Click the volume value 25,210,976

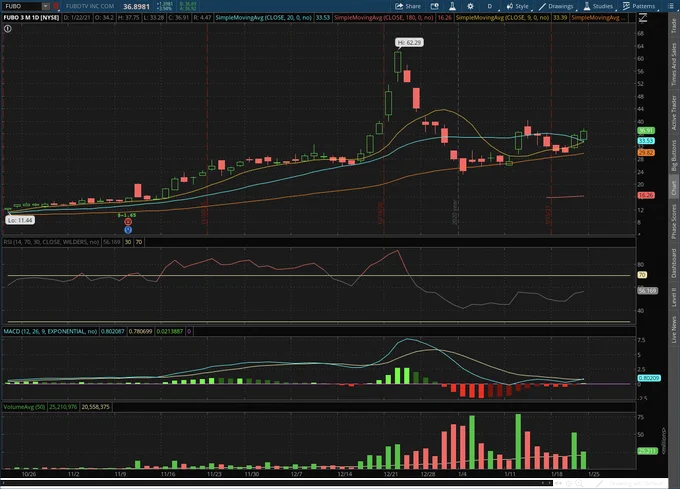point(63,407)
